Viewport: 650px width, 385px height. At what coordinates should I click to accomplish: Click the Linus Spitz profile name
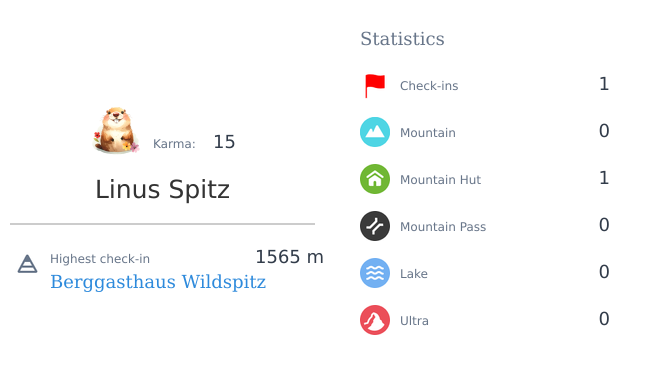tap(162, 190)
